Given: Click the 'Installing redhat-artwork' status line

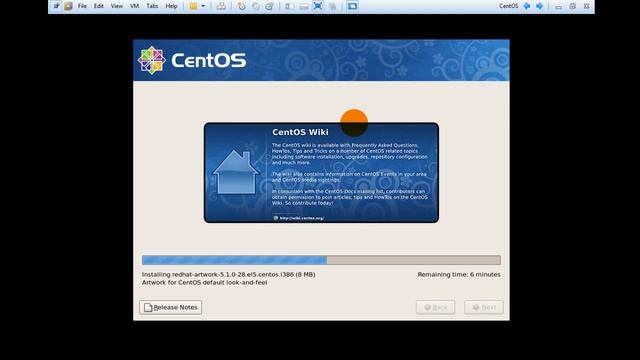Looking at the screenshot, I should point(229,274).
